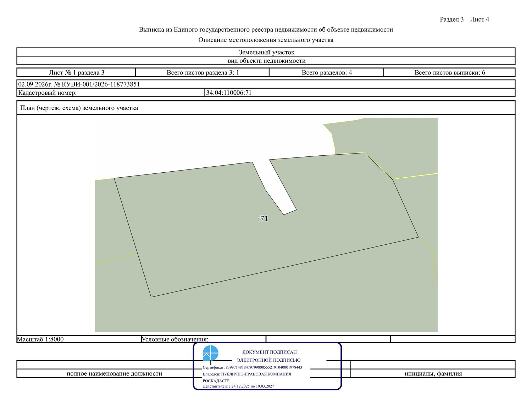The height and width of the screenshot is (411, 532).
Task: Click request line "02.09.2026г. № КУВИ-001/2026-118773851"
Action: [x=79, y=84]
